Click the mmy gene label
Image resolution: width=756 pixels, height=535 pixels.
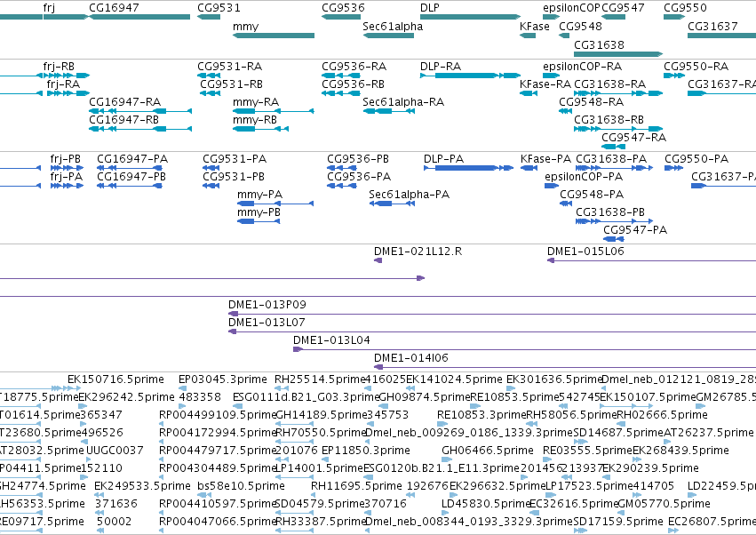coord(245,27)
